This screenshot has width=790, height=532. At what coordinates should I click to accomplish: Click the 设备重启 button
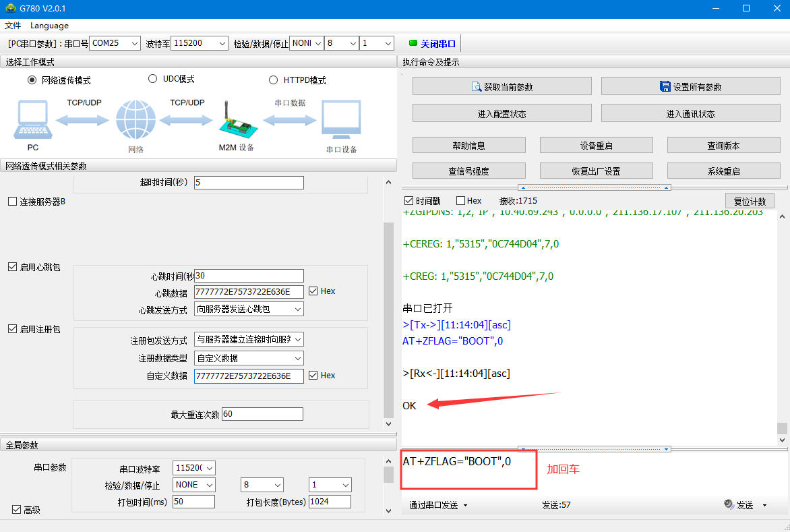pos(596,145)
